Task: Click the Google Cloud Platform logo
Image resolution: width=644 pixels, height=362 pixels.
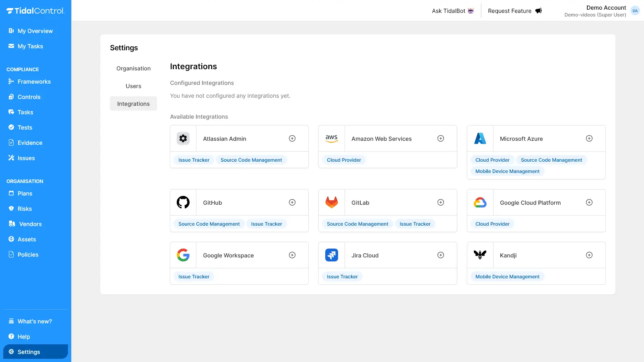Action: [x=480, y=202]
